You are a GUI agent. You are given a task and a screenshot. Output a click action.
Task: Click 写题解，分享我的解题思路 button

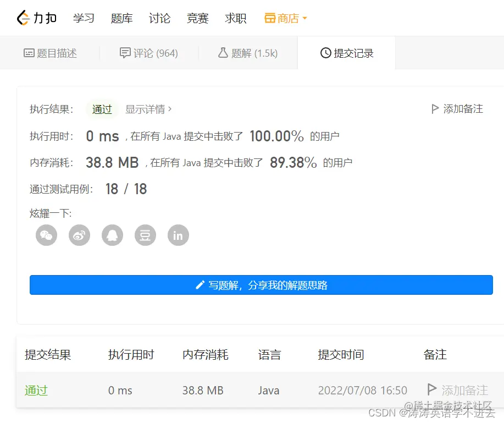(261, 285)
